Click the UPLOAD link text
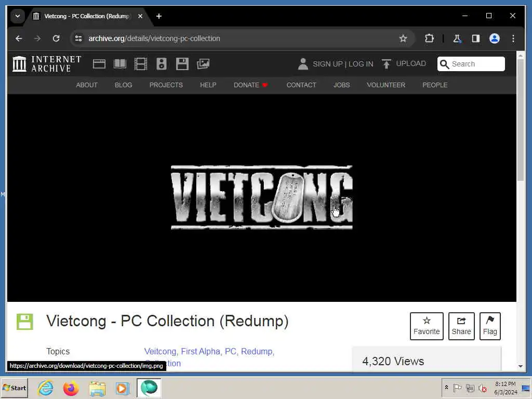This screenshot has height=399, width=532. 411,63
